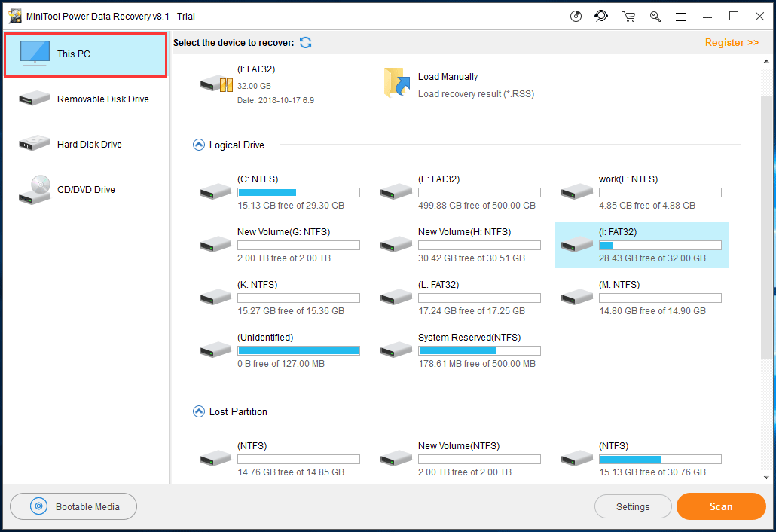Click vertical scrollbar up arrow
Image resolution: width=776 pixels, height=532 pixels.
[766, 61]
